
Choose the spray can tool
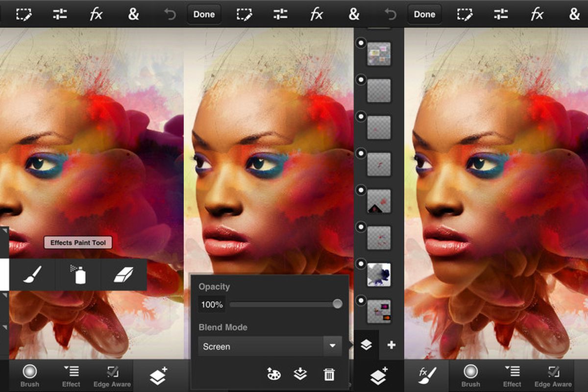pyautogui.click(x=80, y=275)
